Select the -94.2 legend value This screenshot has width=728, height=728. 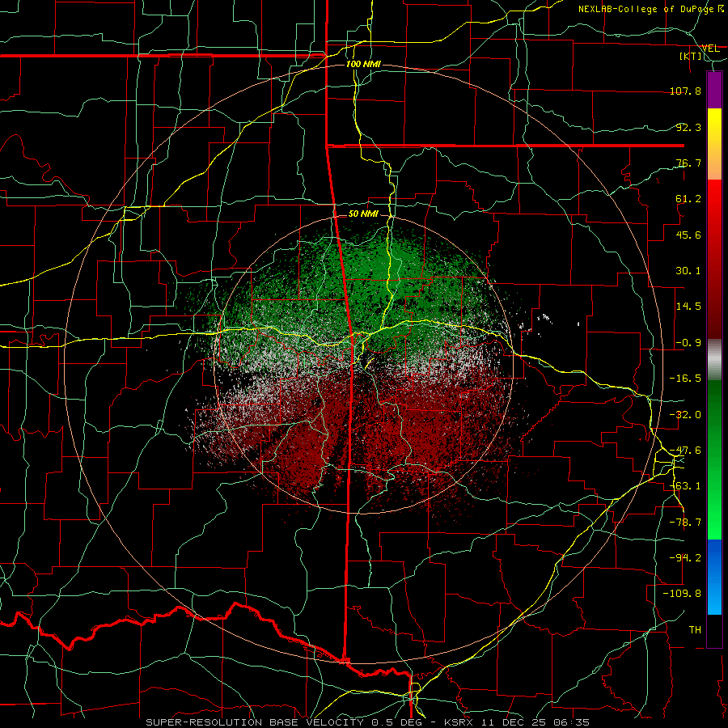pos(685,558)
